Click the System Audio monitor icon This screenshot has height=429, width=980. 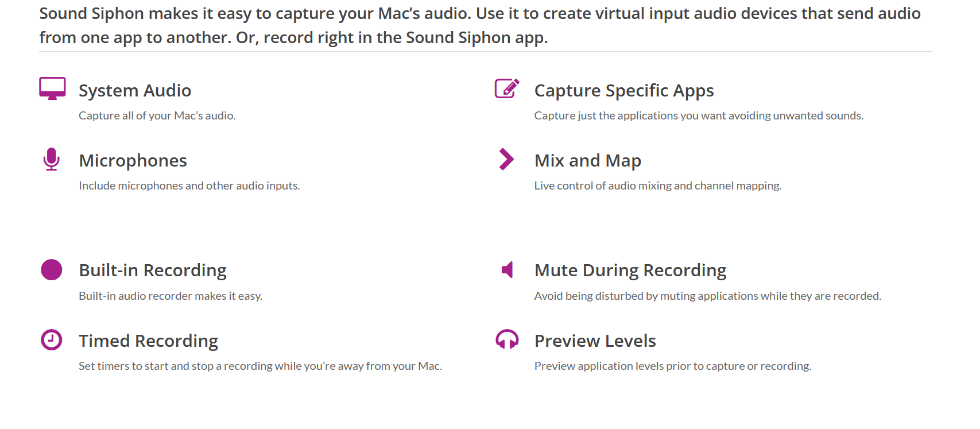52,88
